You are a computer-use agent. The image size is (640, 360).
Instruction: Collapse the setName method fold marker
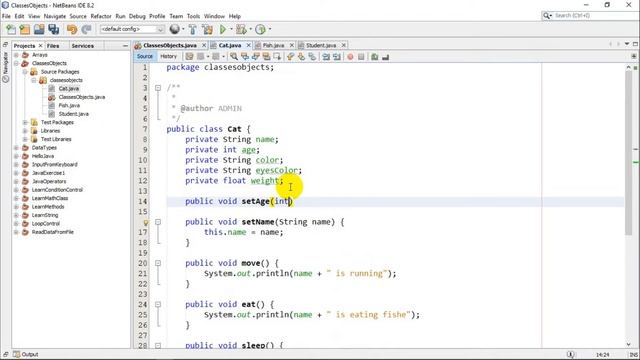tap(158, 222)
